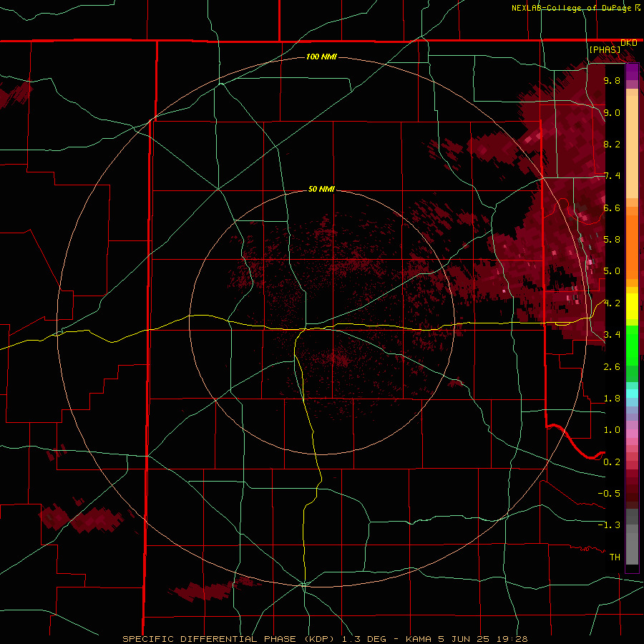The width and height of the screenshot is (644, 644).
Task: Click the 9.0 legend value
Action: (x=612, y=112)
